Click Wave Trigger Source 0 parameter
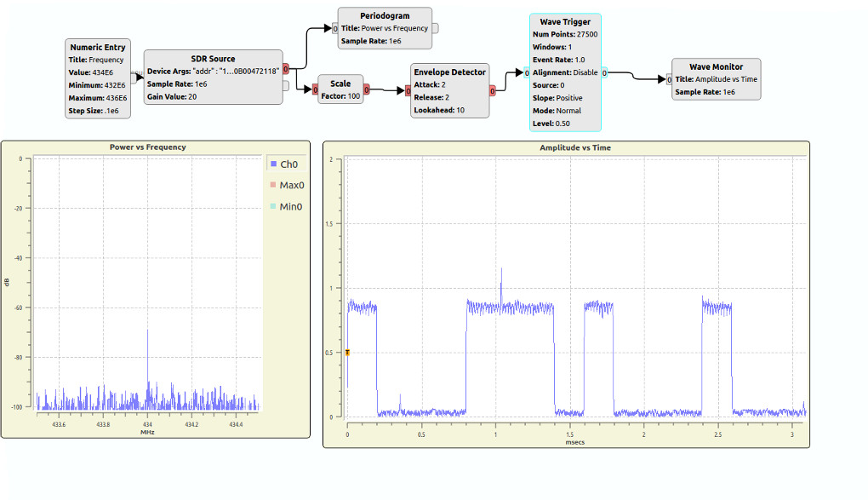Viewport: 868px width, 500px height. [549, 85]
